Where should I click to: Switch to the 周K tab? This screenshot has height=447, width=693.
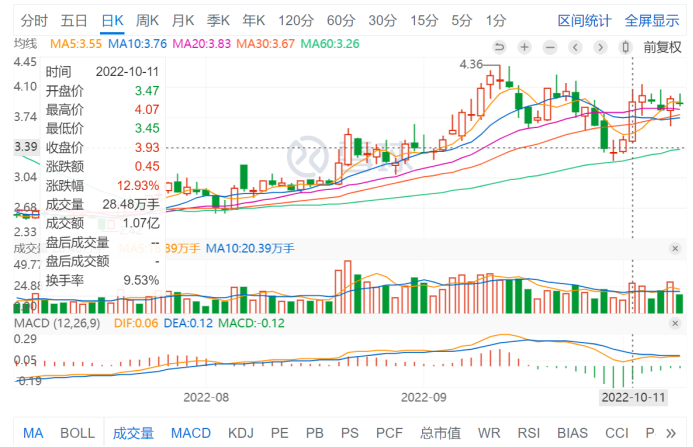tap(147, 19)
